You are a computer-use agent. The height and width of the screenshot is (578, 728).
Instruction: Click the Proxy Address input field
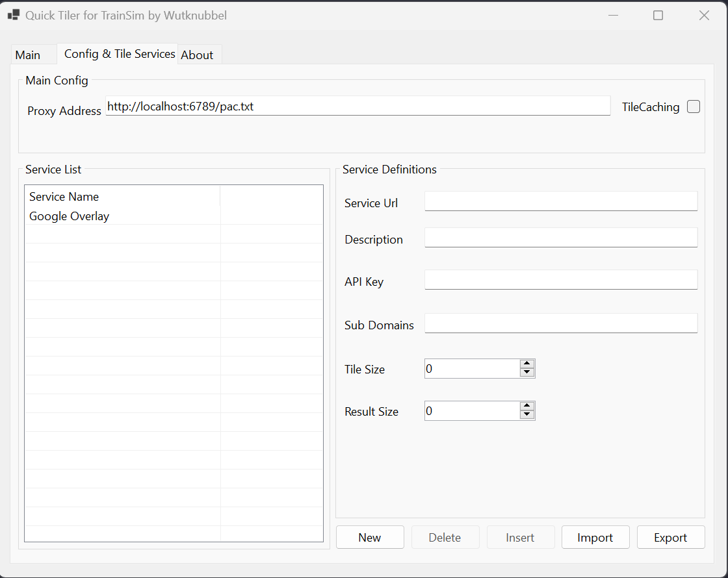click(x=357, y=107)
